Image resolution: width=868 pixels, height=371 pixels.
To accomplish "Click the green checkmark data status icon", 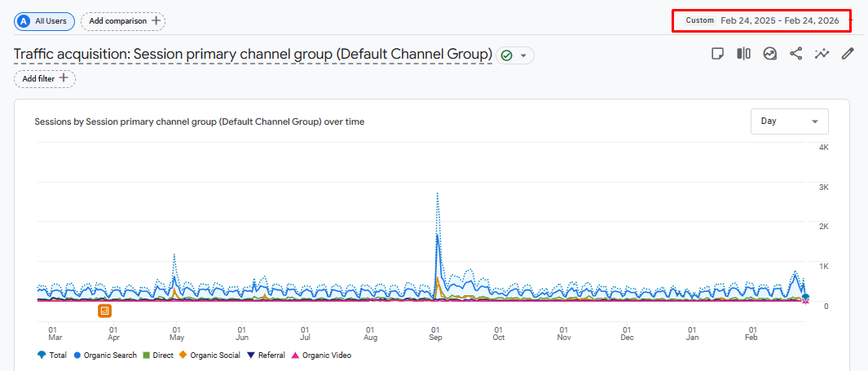I will point(506,55).
